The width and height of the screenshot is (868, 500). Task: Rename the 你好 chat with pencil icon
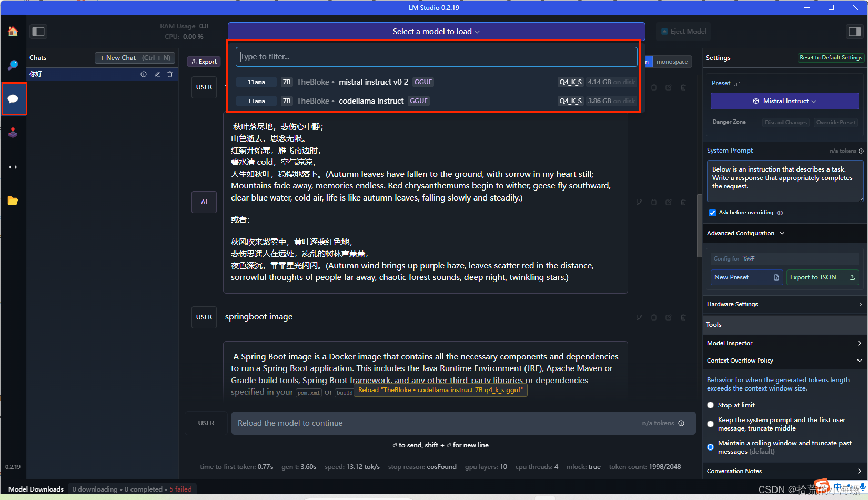pyautogui.click(x=157, y=74)
